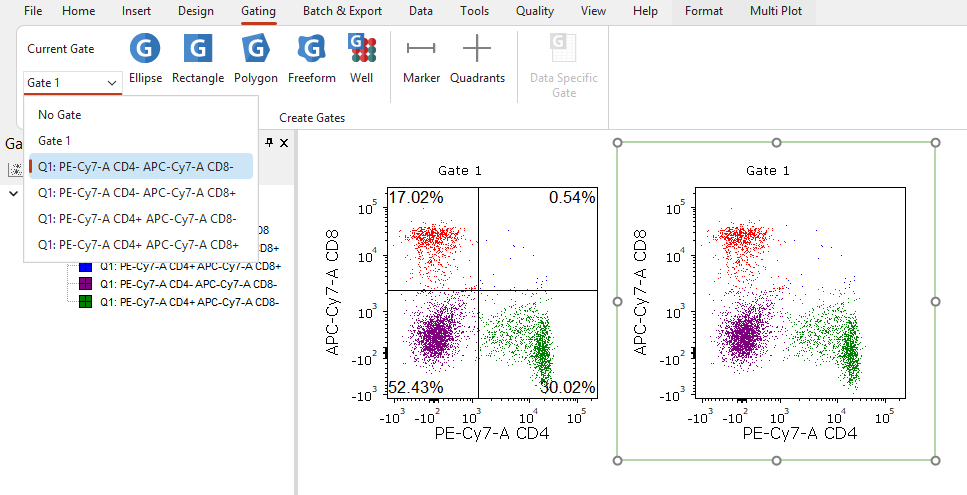Select the Rectangle gate tool
Viewport: 967px width, 495px height.
click(198, 58)
